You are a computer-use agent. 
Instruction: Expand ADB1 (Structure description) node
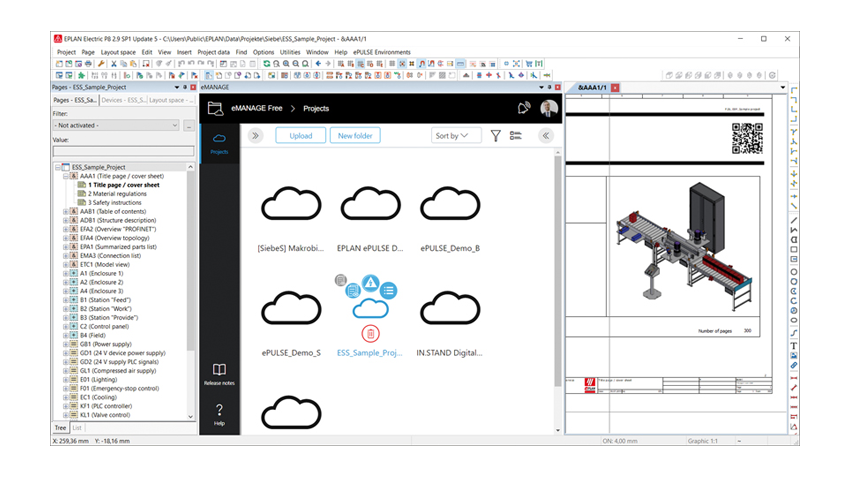66,221
